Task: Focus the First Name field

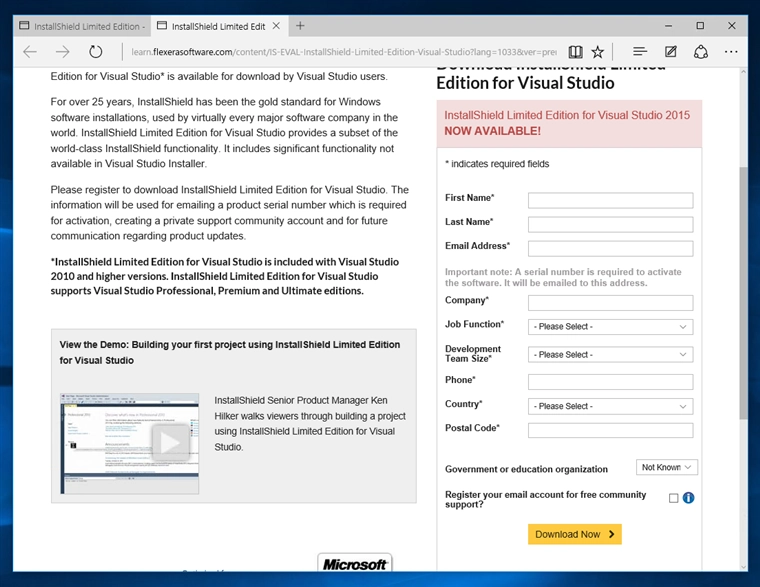Action: click(610, 200)
